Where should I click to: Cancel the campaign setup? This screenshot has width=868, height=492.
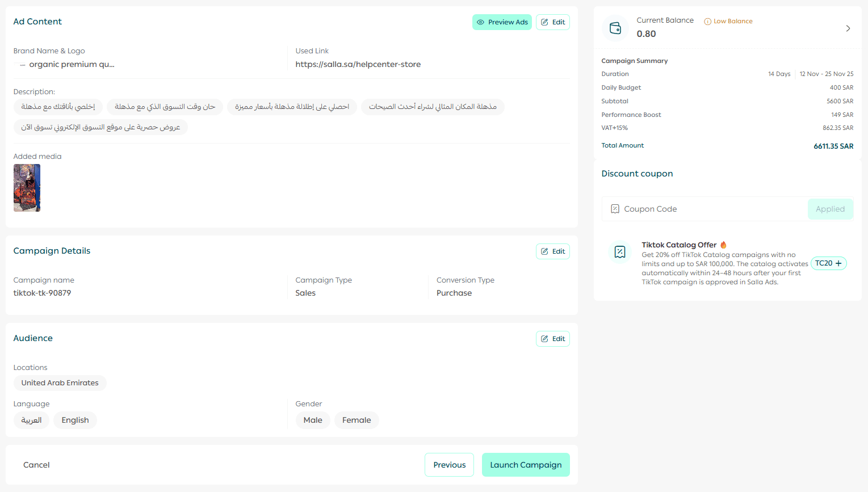[36, 465]
